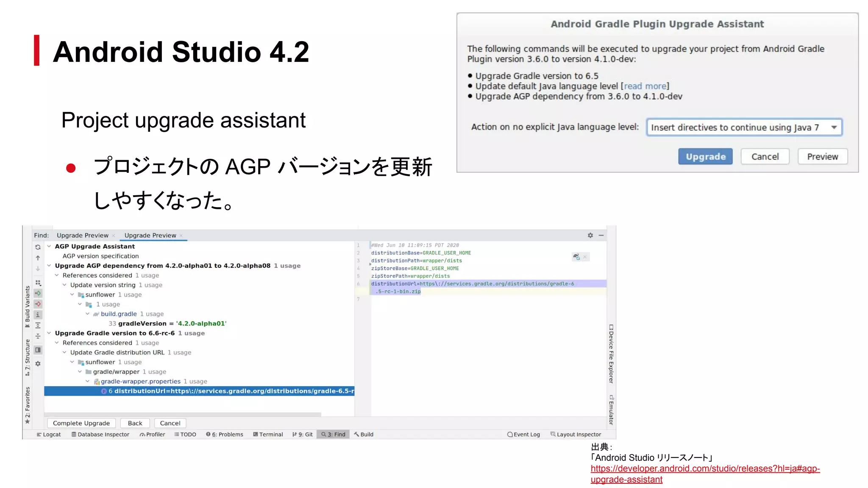Click the horizontal scrollbar under usage tree
The width and height of the screenshot is (868, 488).
[x=183, y=414]
